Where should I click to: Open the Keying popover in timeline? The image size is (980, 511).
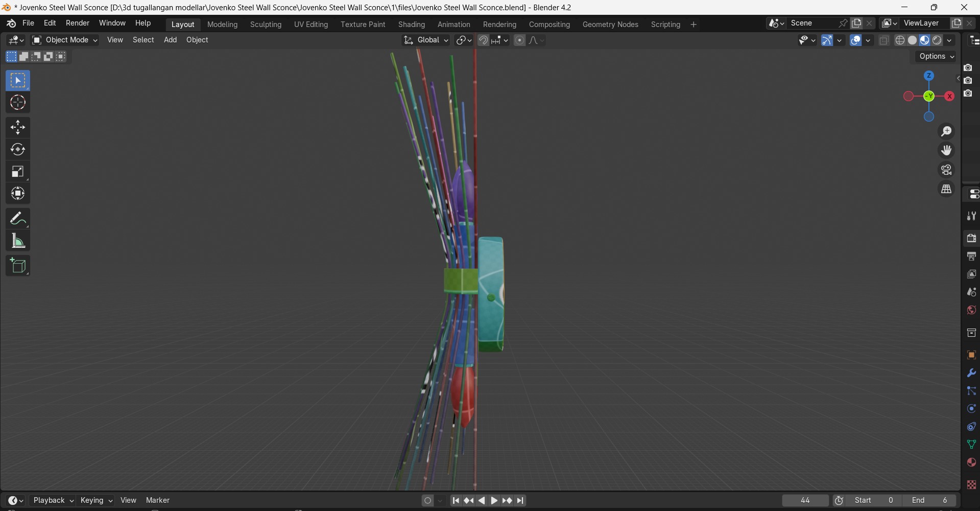pyautogui.click(x=96, y=501)
